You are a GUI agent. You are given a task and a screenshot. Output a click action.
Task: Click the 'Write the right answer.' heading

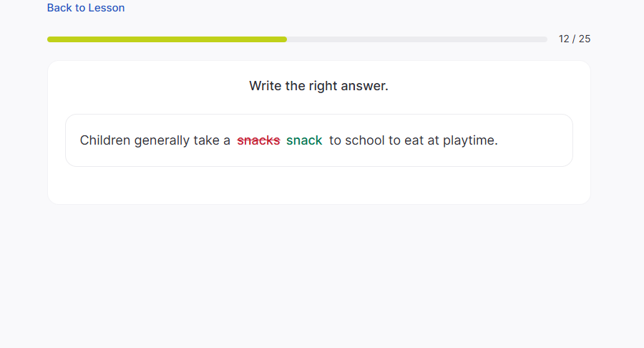click(318, 86)
